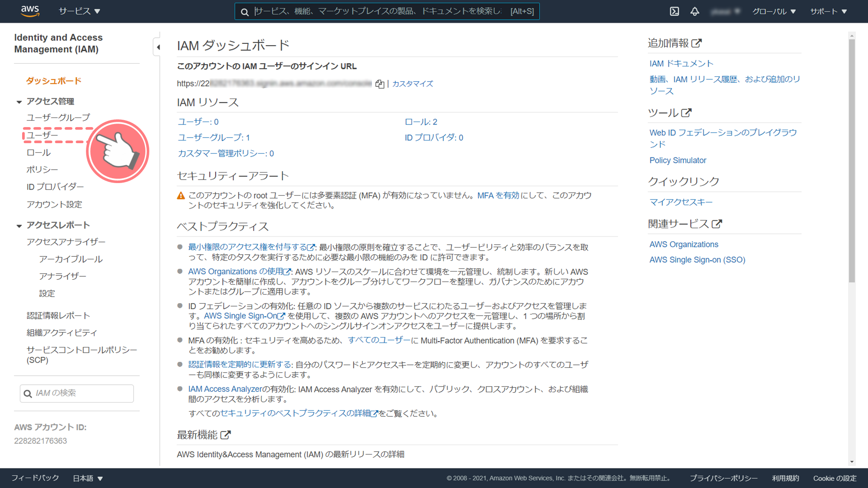The image size is (868, 488).
Task: Open Policy Simulator link
Action: [677, 160]
